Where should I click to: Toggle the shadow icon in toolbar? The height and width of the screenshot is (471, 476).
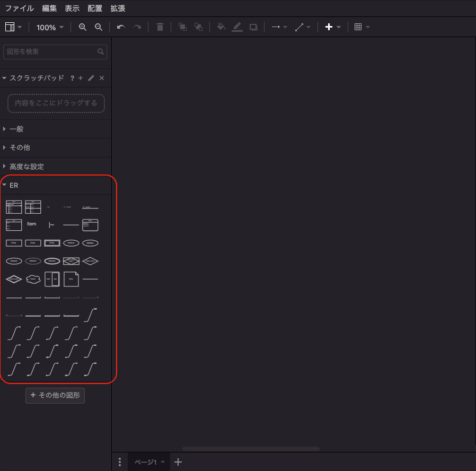click(253, 28)
